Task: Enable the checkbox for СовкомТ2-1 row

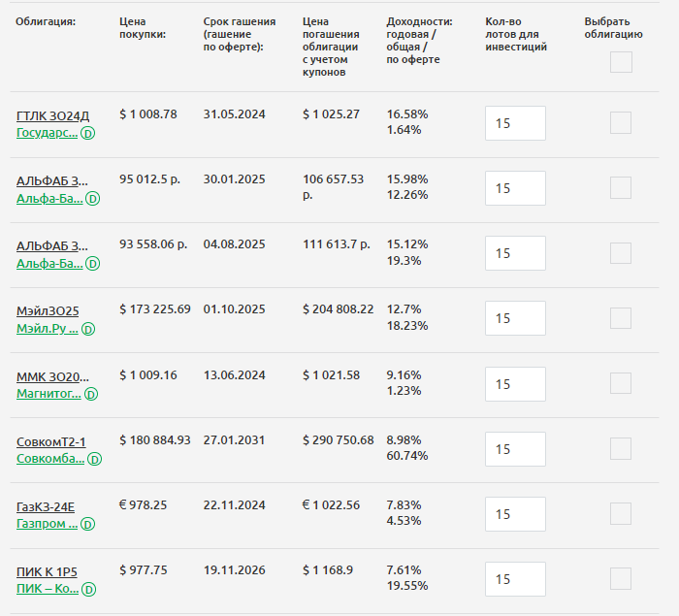Action: (621, 449)
